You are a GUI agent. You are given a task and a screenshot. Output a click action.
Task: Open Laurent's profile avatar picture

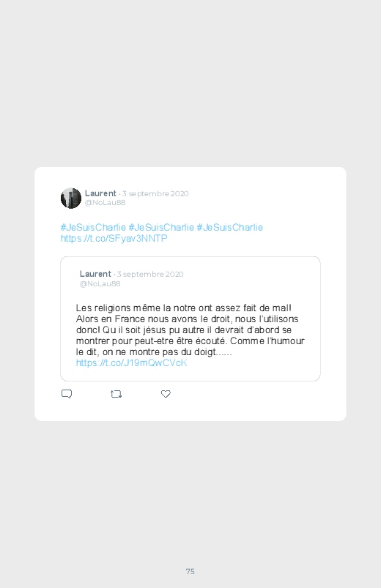pyautogui.click(x=71, y=198)
